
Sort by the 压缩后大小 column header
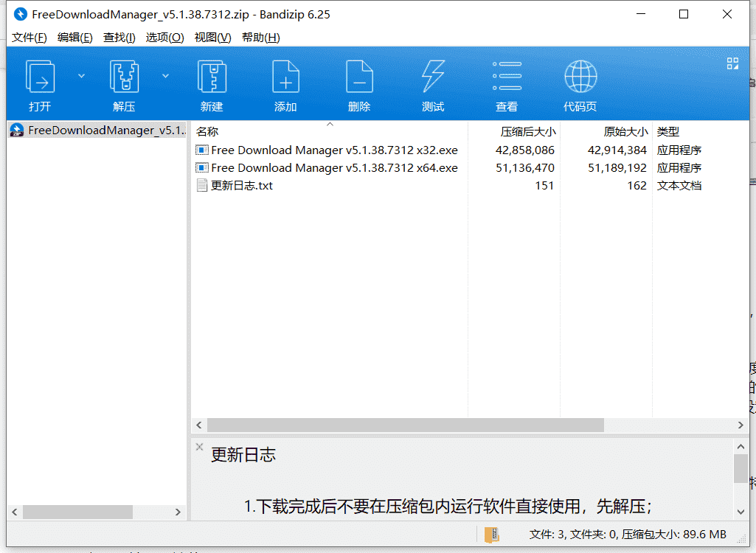click(x=528, y=132)
